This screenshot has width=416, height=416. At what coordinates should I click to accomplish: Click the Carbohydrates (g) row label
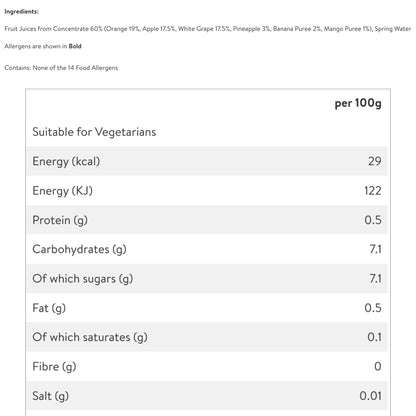click(79, 249)
